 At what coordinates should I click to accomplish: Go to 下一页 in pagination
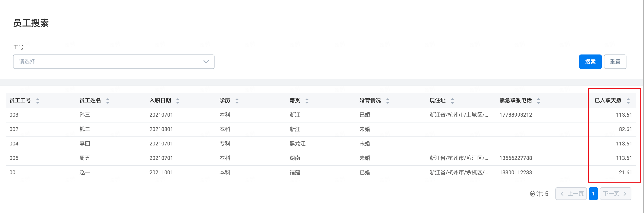point(615,193)
